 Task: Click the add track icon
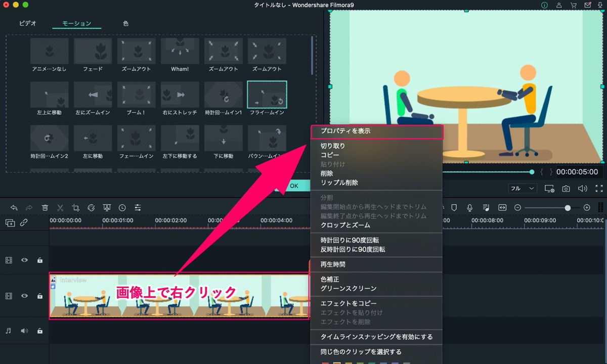coord(10,222)
